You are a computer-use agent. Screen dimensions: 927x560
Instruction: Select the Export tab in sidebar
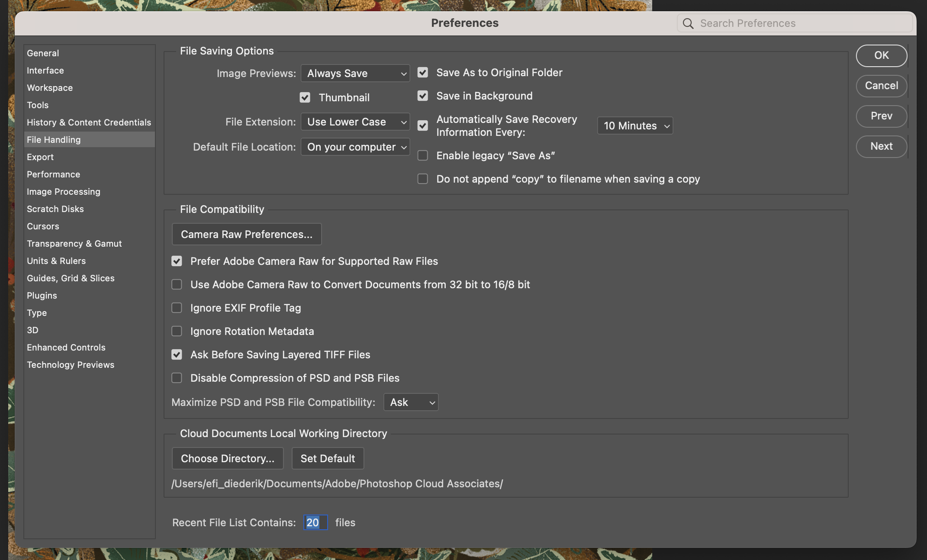point(40,157)
